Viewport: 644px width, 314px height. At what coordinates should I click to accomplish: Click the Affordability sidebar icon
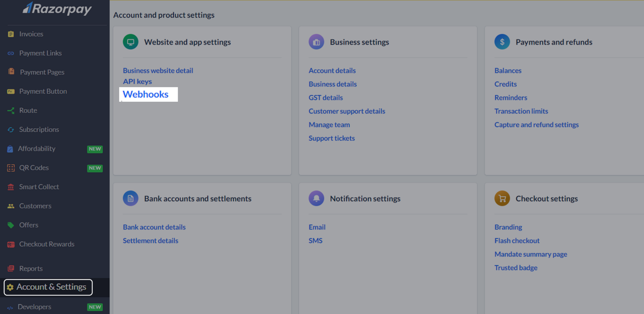(x=10, y=149)
